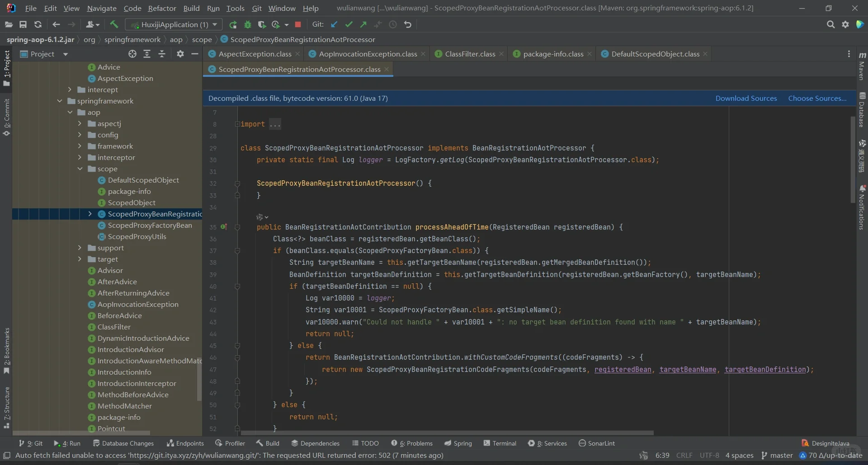Hide the Project panel with the minus icon
The image size is (868, 465).
tap(195, 54)
